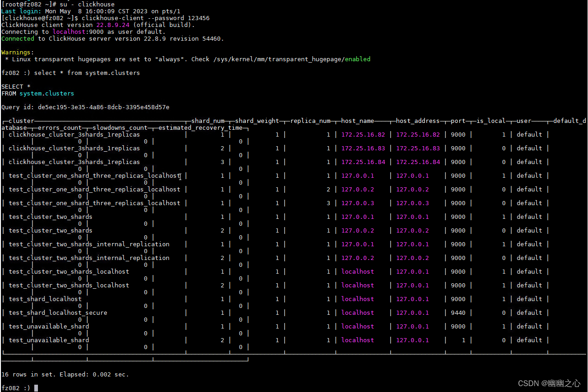This screenshot has height=392, width=588.
Task: Click cluster name in the 172.25.16.82 row
Action: [74, 134]
